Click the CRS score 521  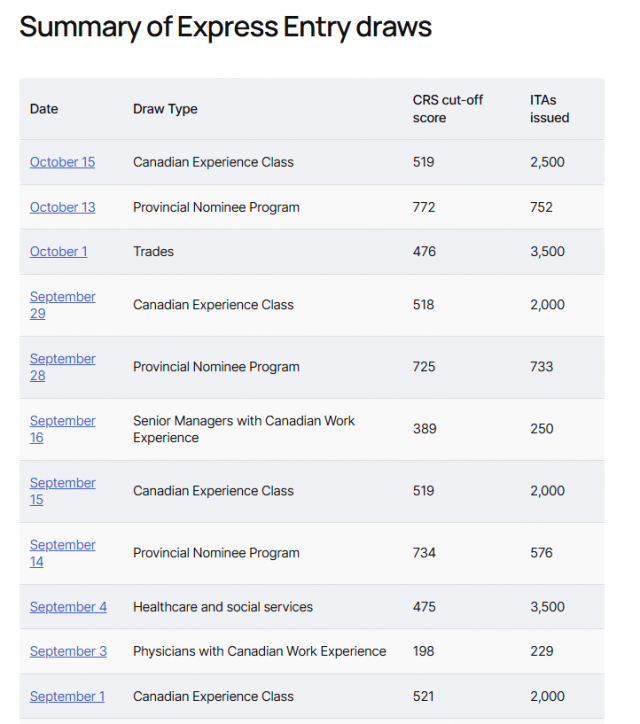pyautogui.click(x=423, y=696)
